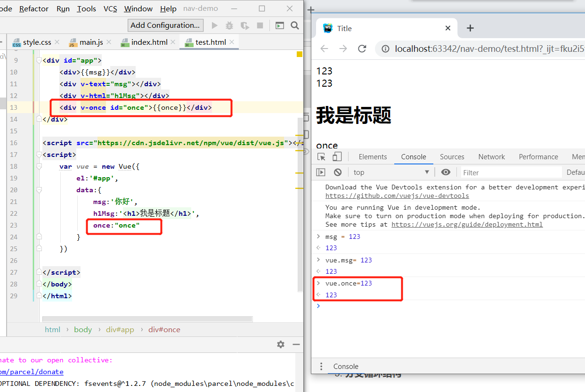Image resolution: width=585 pixels, height=392 pixels.
Task: Click the Search Everywhere magnifier icon
Action: pos(295,25)
